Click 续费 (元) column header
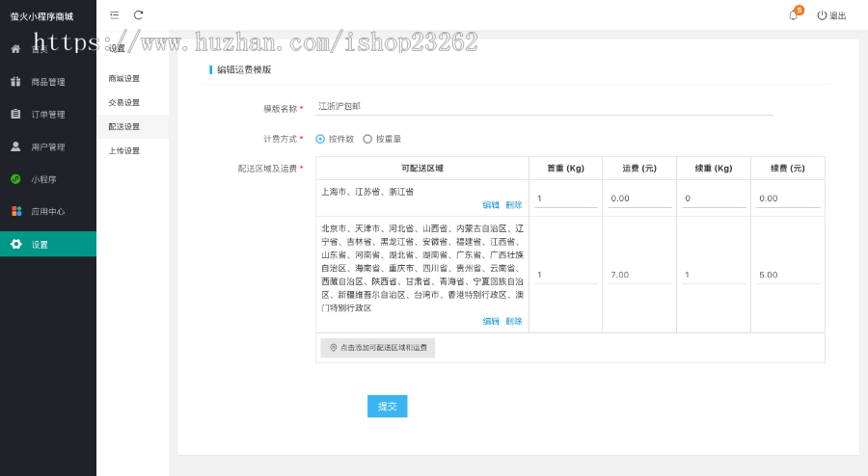The height and width of the screenshot is (476, 868). coord(788,168)
